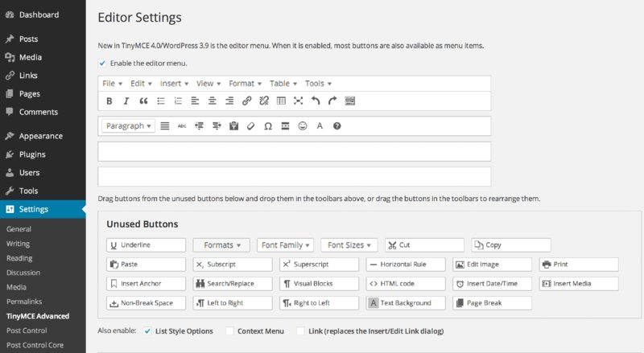The height and width of the screenshot is (353, 644).
Task: Click the Bold button in the toolbar
Action: click(x=109, y=101)
